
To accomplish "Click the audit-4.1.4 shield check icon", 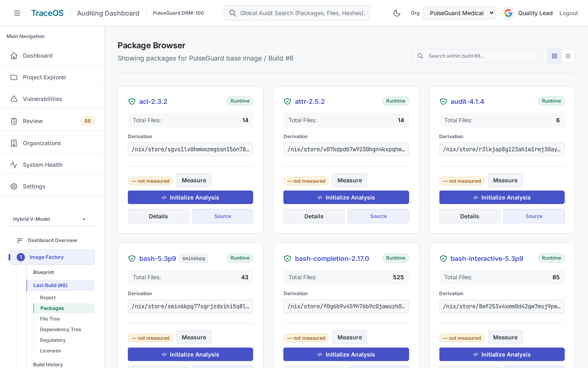I will (443, 101).
